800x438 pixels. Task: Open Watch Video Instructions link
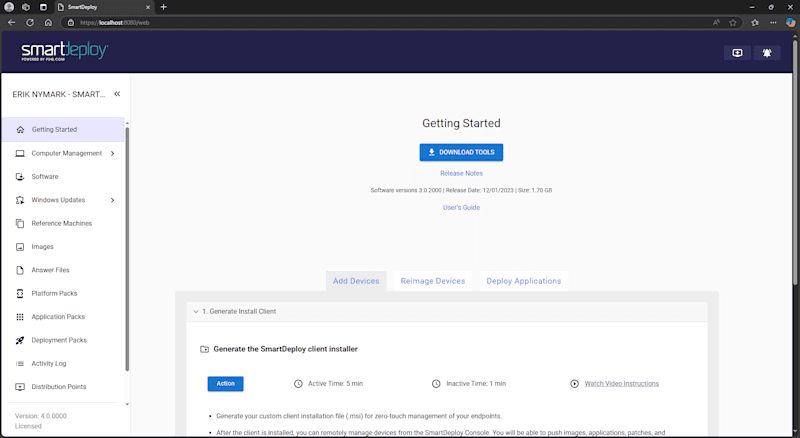pos(621,384)
